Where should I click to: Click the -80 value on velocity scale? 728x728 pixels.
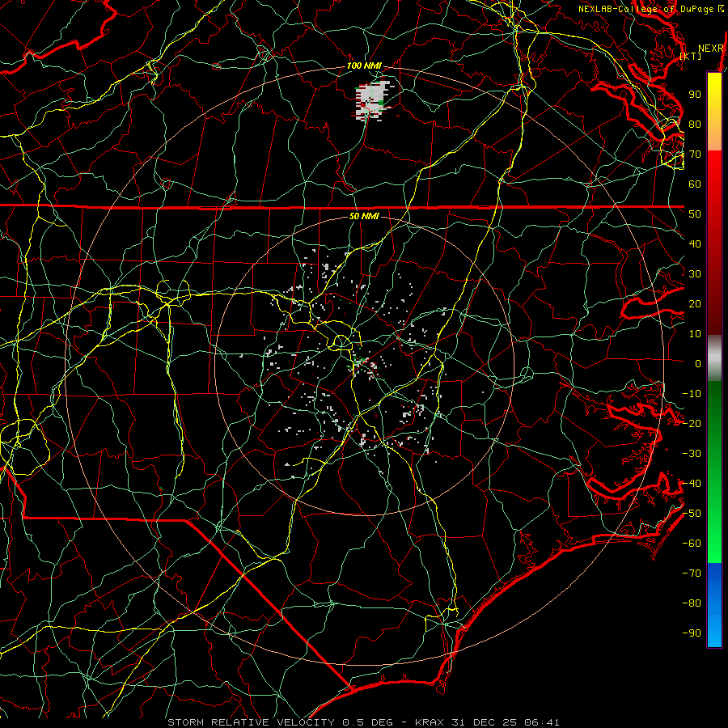point(692,603)
